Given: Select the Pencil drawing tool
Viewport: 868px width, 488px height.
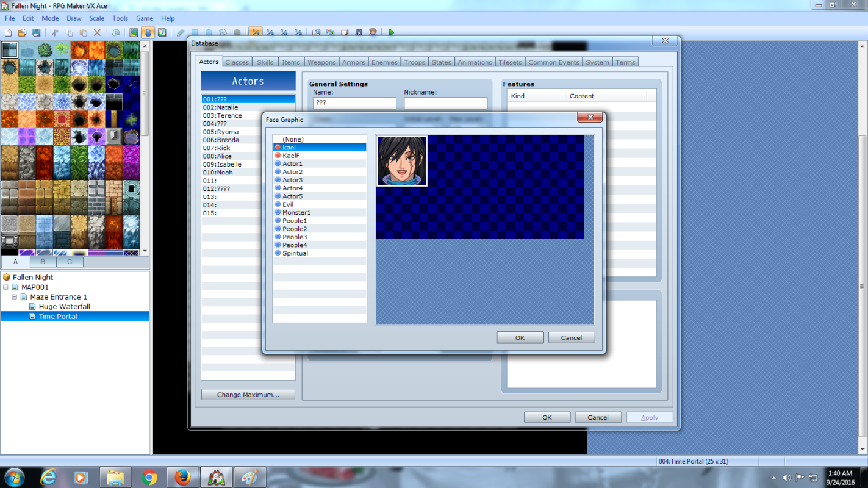Looking at the screenshot, I should [x=181, y=32].
